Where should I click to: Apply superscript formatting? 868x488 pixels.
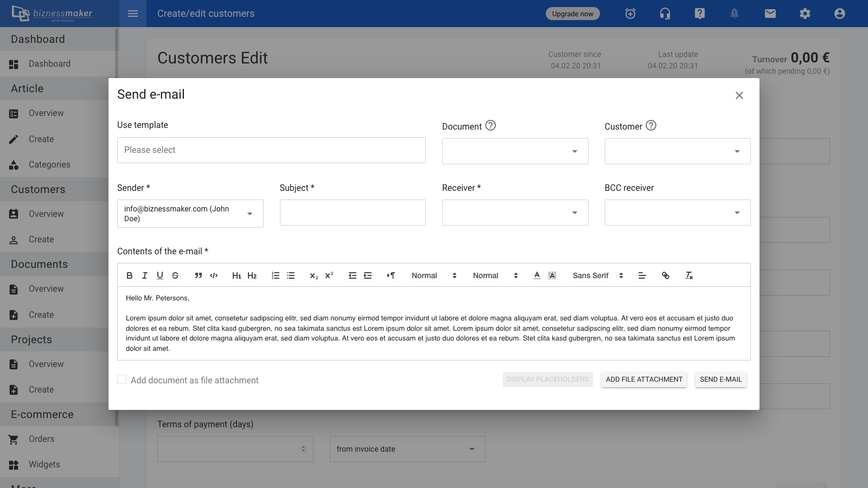[x=329, y=275]
